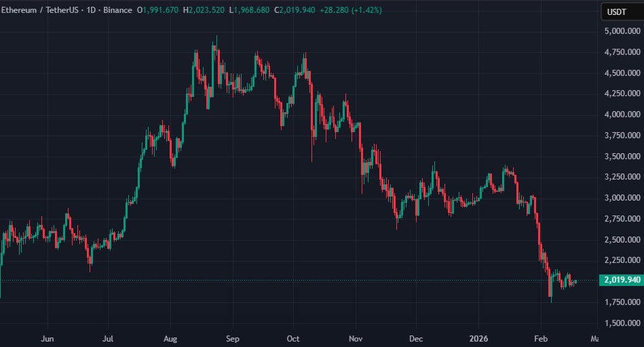Click the Feb label on time axis
Image resolution: width=644 pixels, height=347 pixels.
pyautogui.click(x=540, y=339)
